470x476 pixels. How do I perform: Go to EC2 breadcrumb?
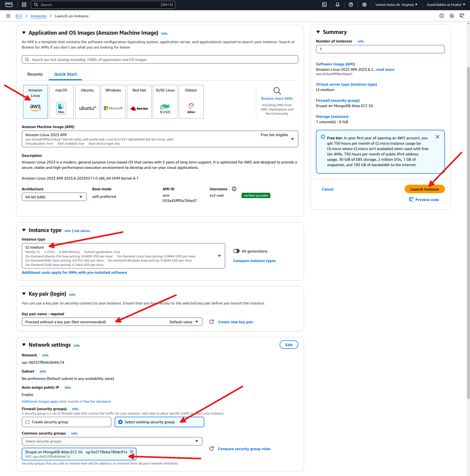pos(19,16)
